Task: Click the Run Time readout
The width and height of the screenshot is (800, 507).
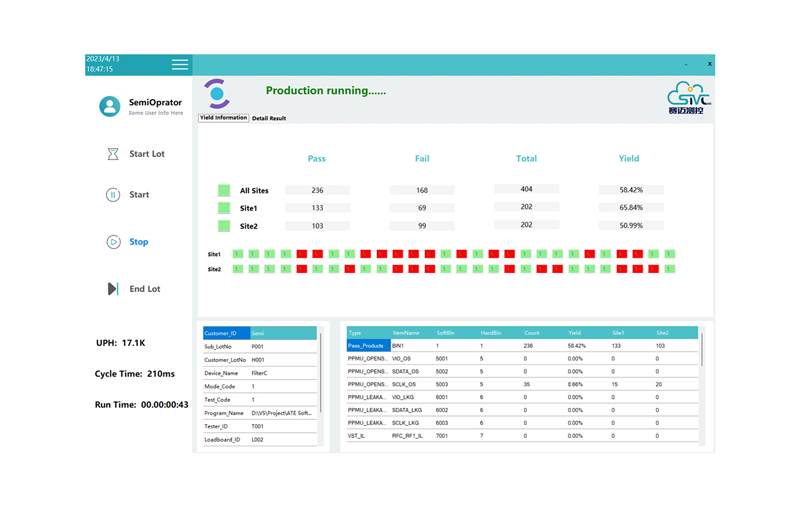Action: pos(141,405)
